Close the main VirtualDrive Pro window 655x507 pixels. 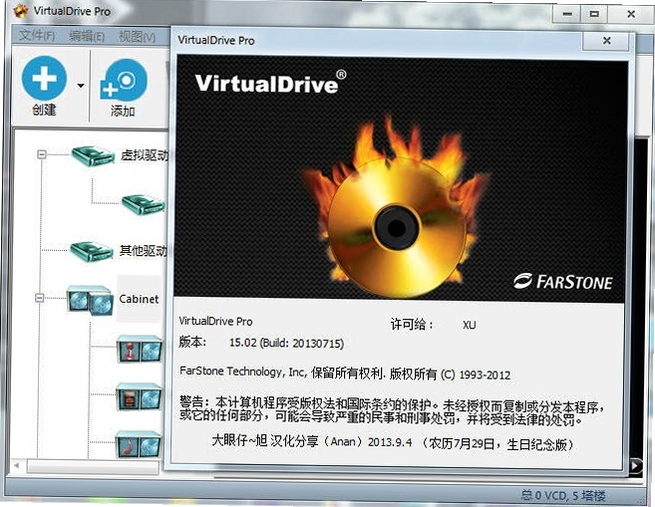[x=631, y=14]
